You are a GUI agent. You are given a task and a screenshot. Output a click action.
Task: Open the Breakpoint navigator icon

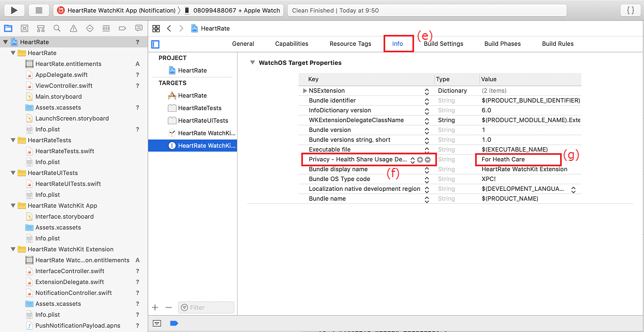coord(123,28)
